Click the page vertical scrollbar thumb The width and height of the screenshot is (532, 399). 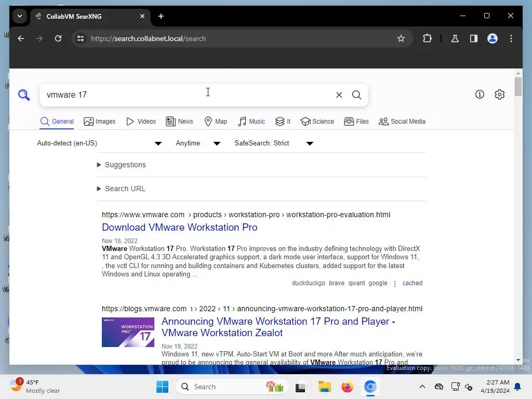tap(518, 87)
